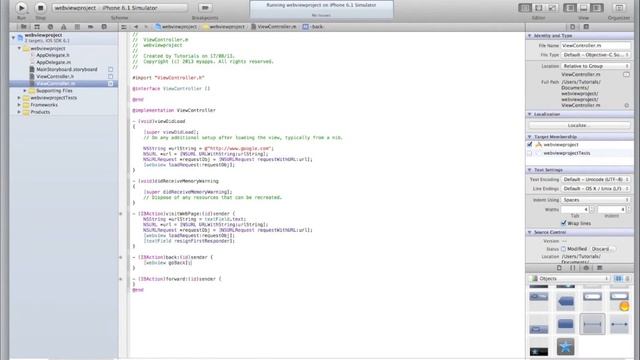Open the Search navigator tab icon
The image size is (640, 360).
pos(50,27)
